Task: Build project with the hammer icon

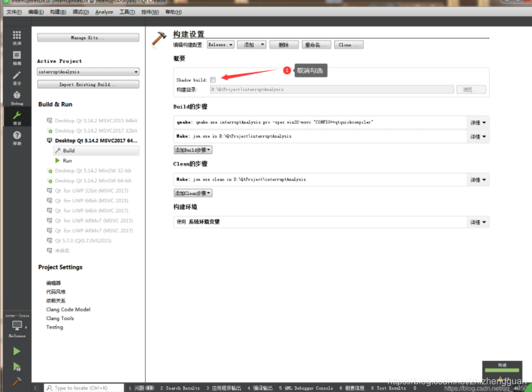Action: (x=16, y=381)
